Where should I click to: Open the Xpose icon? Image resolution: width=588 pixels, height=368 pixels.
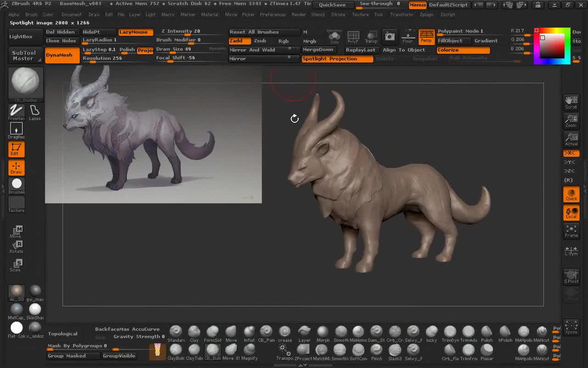pyautogui.click(x=571, y=327)
